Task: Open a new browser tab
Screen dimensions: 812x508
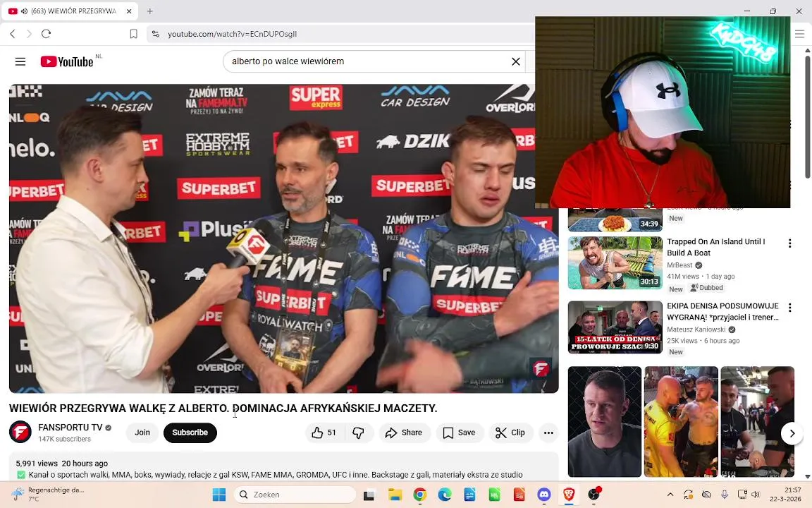Action: pyautogui.click(x=149, y=11)
